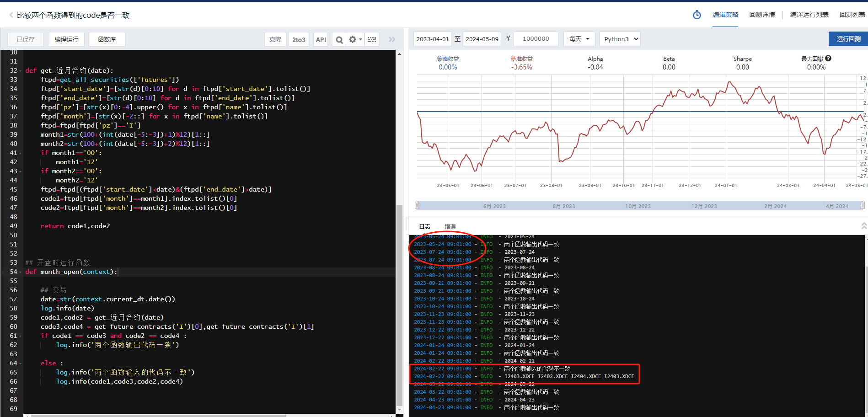Open the 编译运行列表 tab
The image size is (868, 417).
tap(809, 15)
